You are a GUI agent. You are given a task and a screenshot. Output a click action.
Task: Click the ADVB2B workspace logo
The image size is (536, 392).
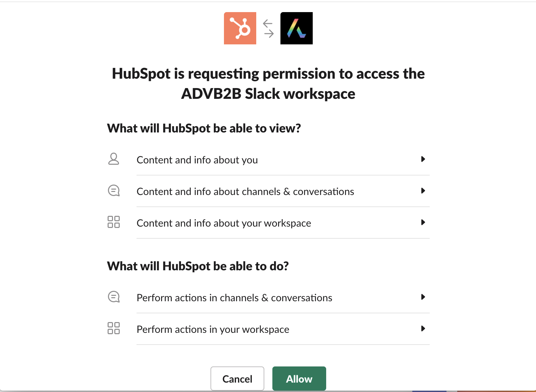296,28
